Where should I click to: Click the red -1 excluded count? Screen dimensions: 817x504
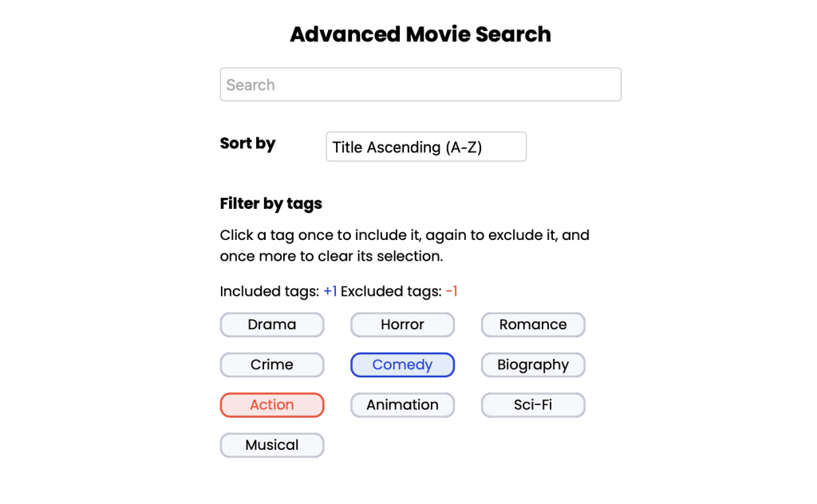pos(452,292)
